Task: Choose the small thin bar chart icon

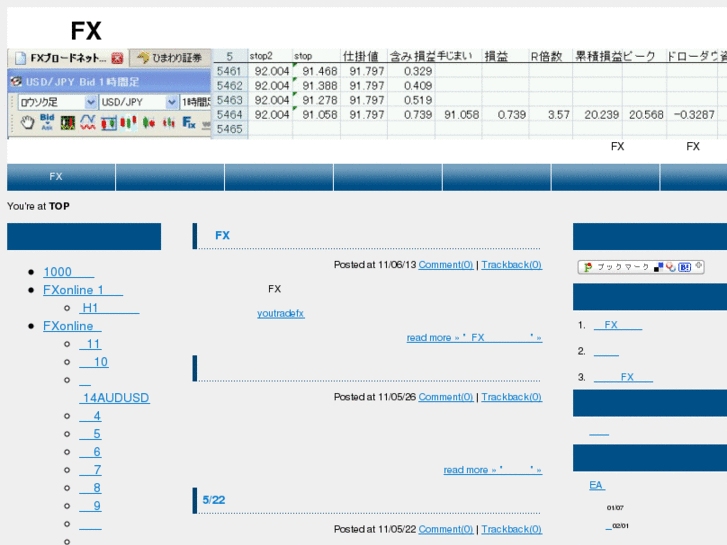Action: pos(169,123)
